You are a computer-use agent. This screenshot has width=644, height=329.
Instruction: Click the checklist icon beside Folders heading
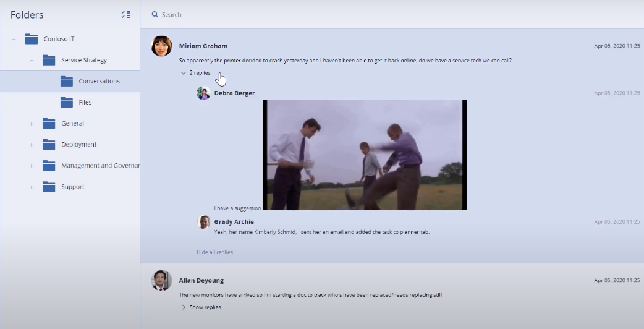coord(126,15)
